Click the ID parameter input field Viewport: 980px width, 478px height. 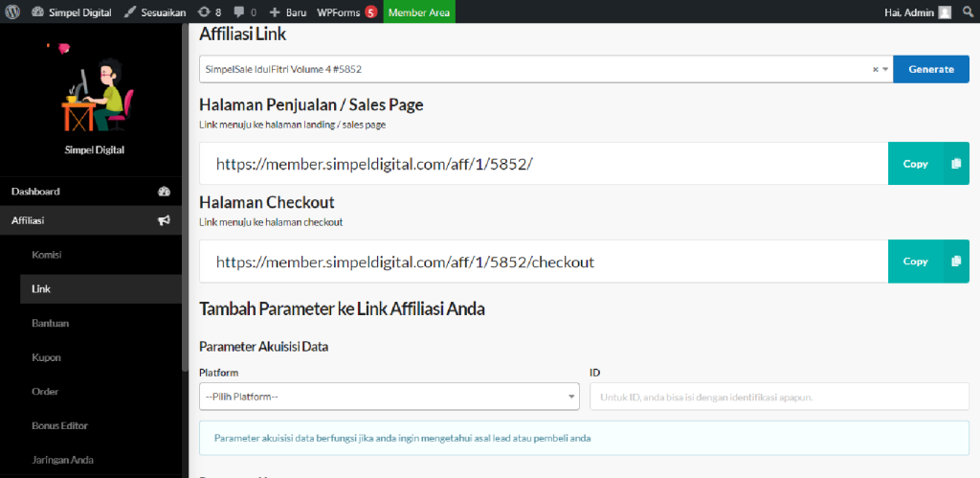click(x=779, y=397)
